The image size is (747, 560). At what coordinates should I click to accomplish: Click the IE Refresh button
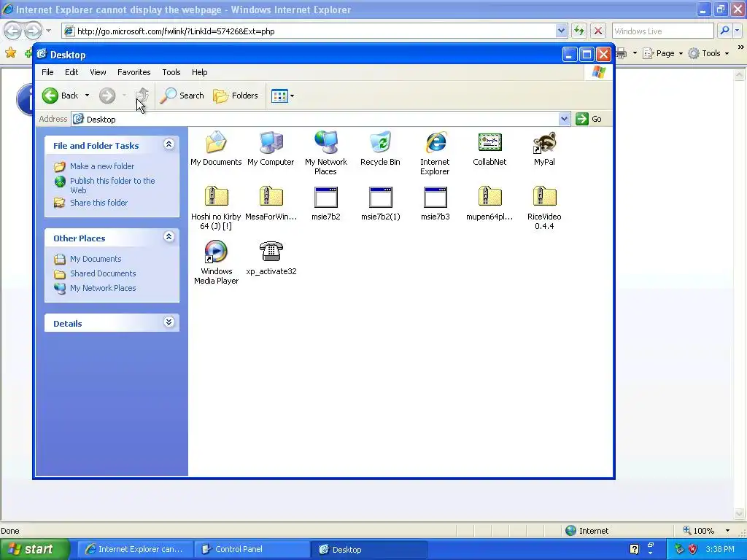click(578, 31)
